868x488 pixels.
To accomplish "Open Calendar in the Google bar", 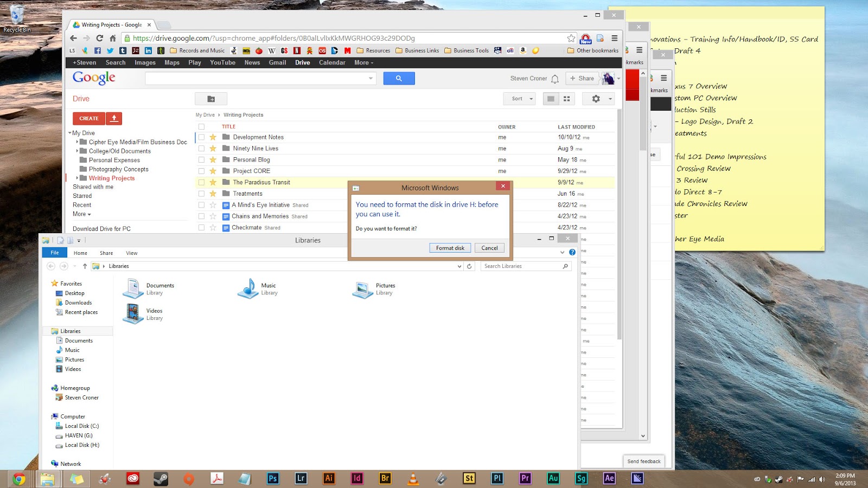I will (332, 63).
